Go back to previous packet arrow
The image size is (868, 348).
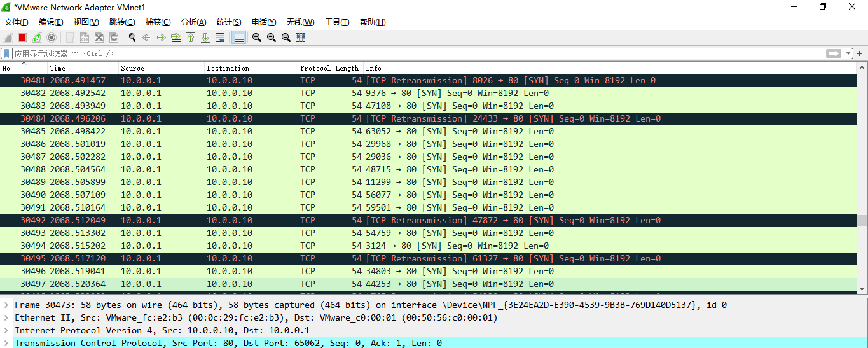pos(147,38)
